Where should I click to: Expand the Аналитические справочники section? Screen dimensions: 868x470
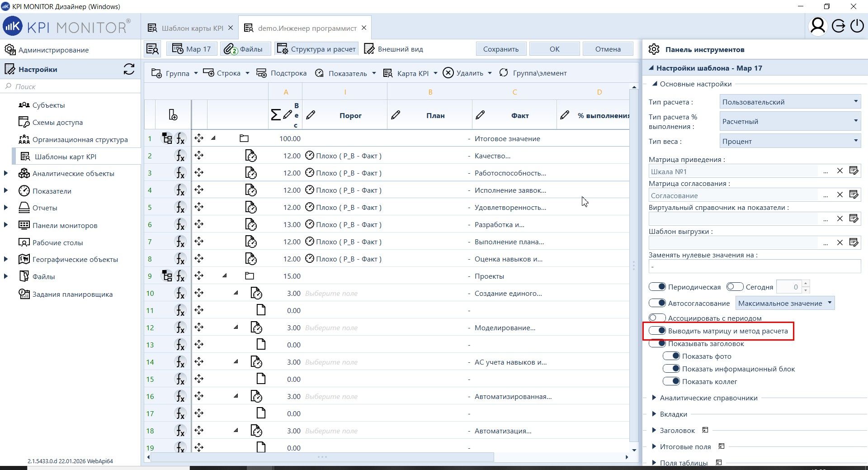[654, 398]
